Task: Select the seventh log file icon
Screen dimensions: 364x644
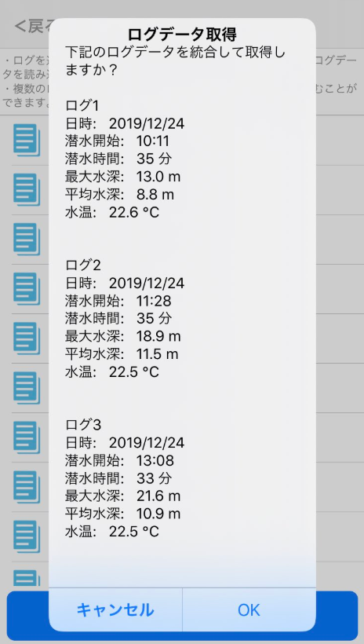Action: pos(27,437)
